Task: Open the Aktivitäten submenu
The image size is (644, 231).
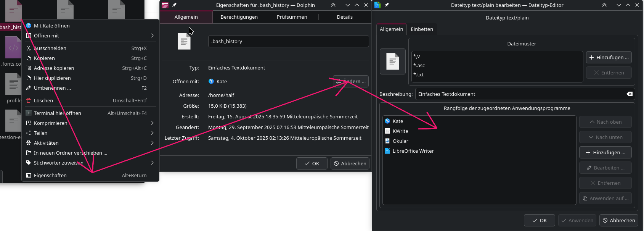Action: click(x=90, y=143)
